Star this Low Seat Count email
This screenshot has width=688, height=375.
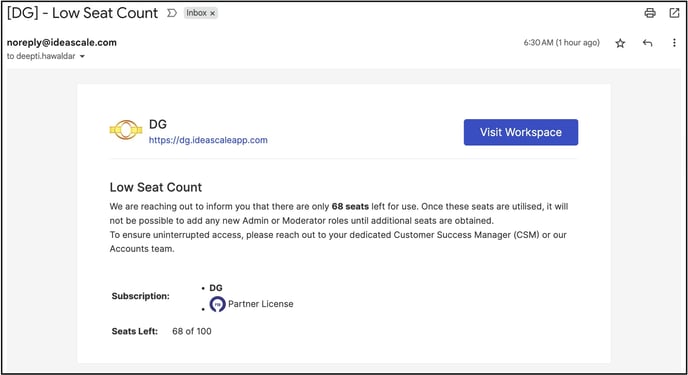pyautogui.click(x=620, y=43)
